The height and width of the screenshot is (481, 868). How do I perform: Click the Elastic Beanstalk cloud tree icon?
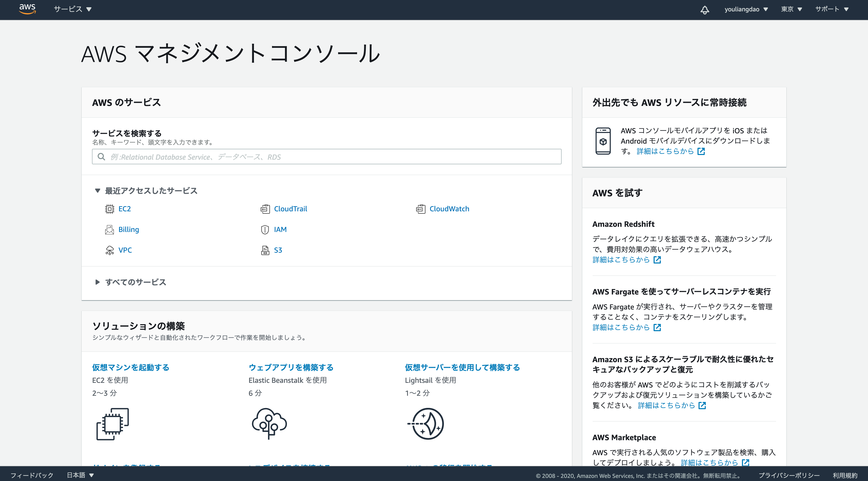[x=269, y=423]
